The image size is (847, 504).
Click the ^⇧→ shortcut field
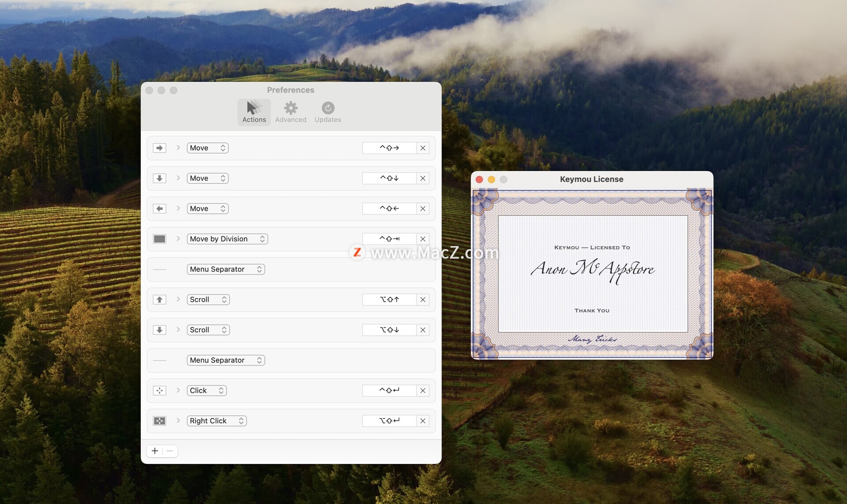point(389,148)
